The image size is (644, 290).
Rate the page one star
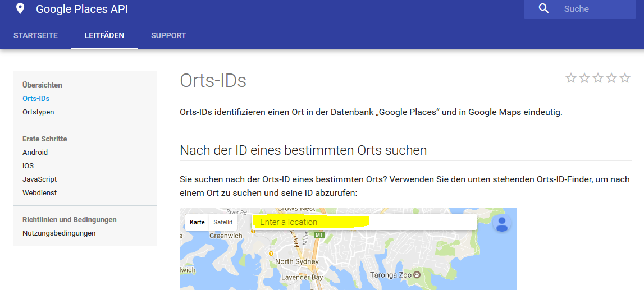(x=571, y=78)
